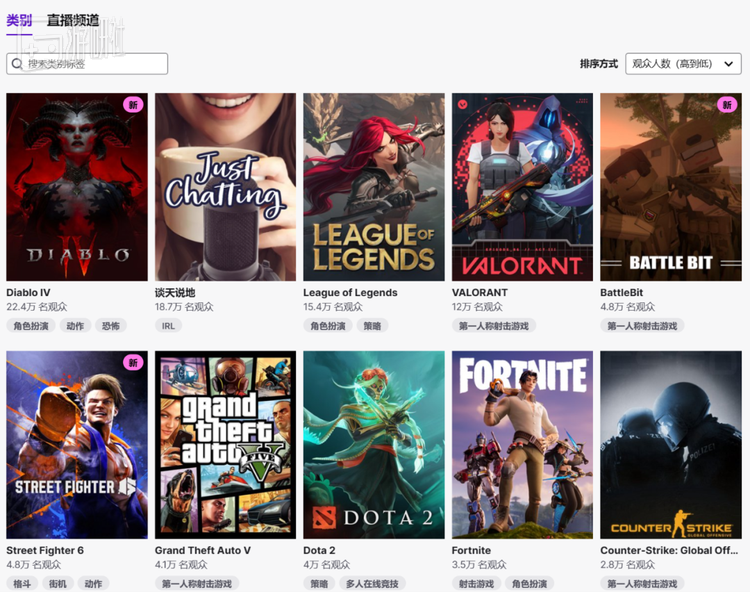
Task: Open the Grand Theft Auto V title link
Action: point(202,550)
